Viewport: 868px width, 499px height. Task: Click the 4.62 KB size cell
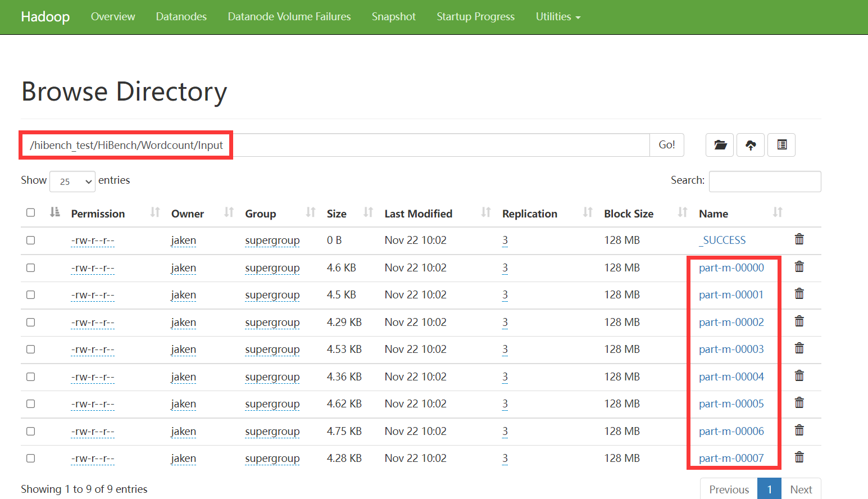click(344, 403)
